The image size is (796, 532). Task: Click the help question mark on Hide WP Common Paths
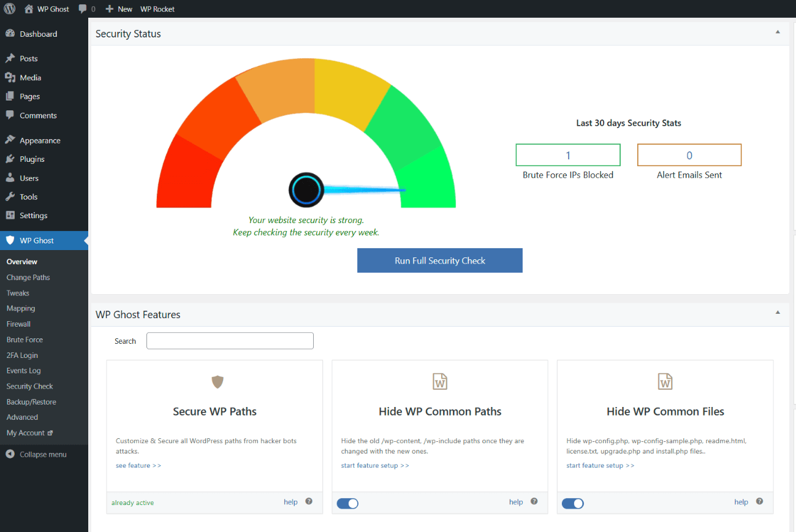pos(534,501)
